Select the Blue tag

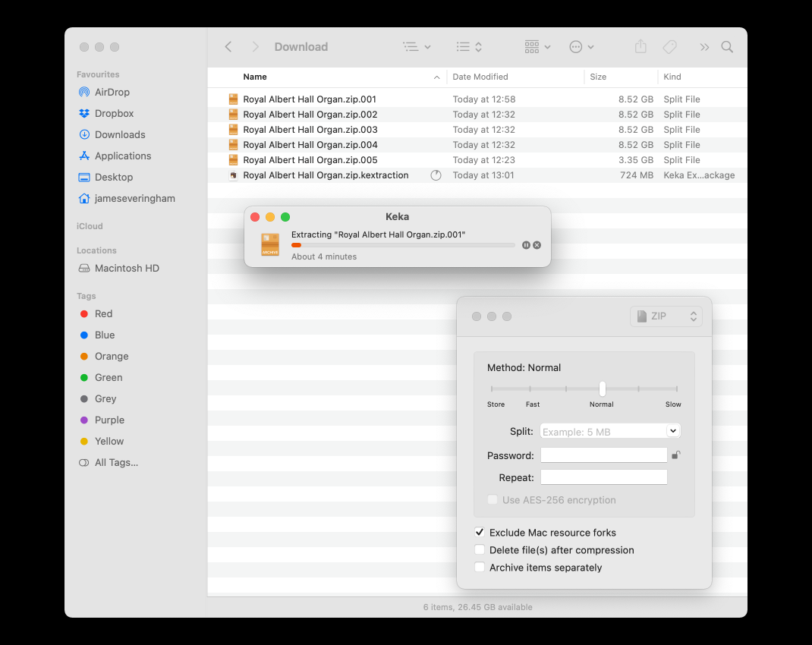[x=104, y=335]
